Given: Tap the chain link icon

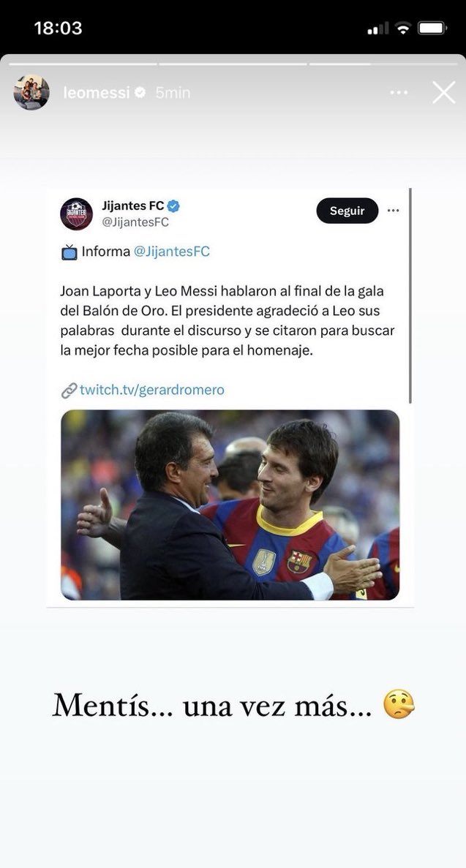Looking at the screenshot, I should point(69,390).
